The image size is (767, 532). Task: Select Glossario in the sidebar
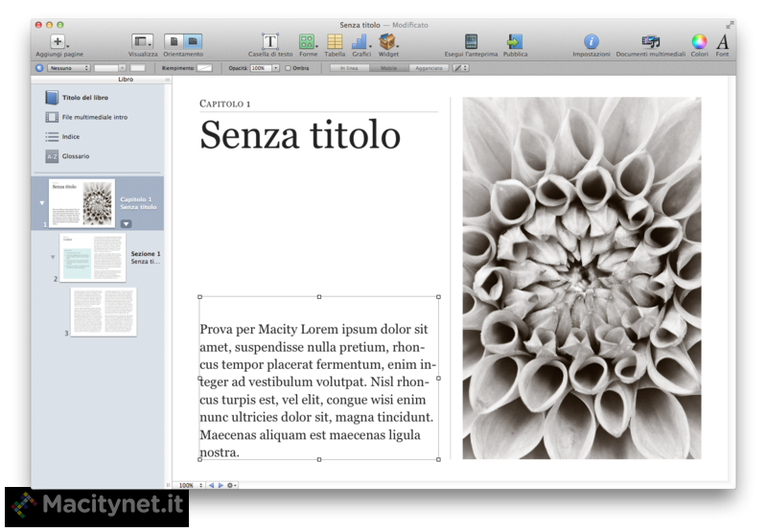coord(76,156)
